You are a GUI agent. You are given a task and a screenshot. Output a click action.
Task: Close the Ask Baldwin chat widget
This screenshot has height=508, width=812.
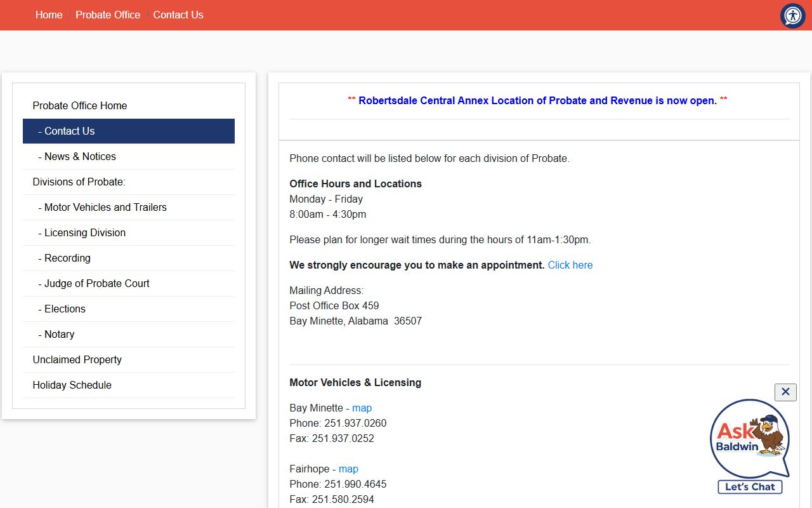[785, 392]
